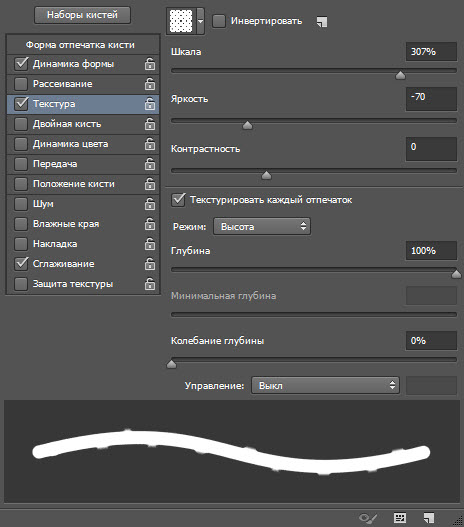Screen dimensions: 464x527
Task: Click the Наборы кистей button
Action: 82,15
